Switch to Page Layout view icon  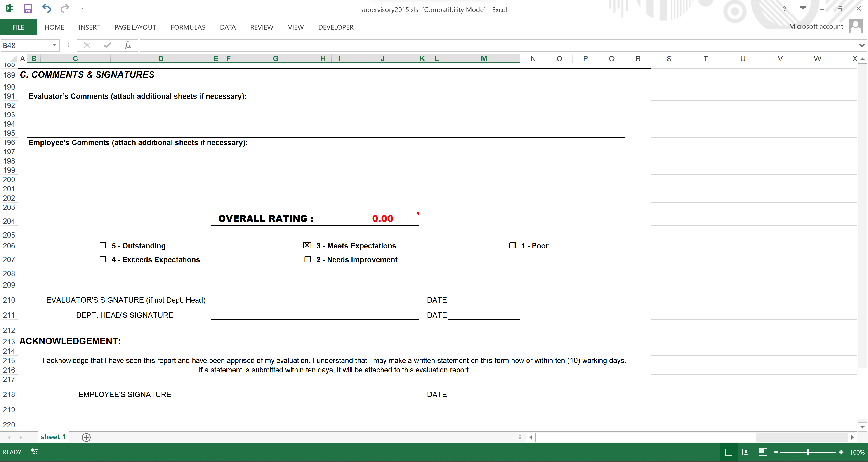point(746,452)
